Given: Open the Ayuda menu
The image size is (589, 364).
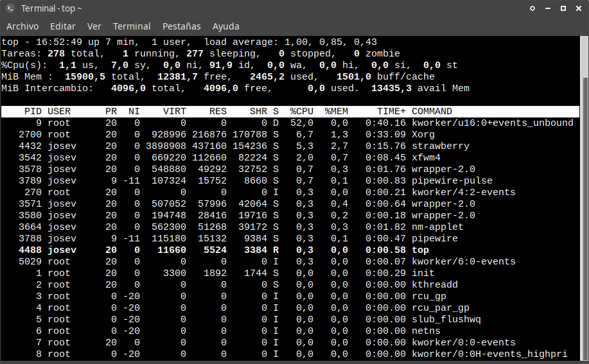Looking at the screenshot, I should pyautogui.click(x=225, y=26).
